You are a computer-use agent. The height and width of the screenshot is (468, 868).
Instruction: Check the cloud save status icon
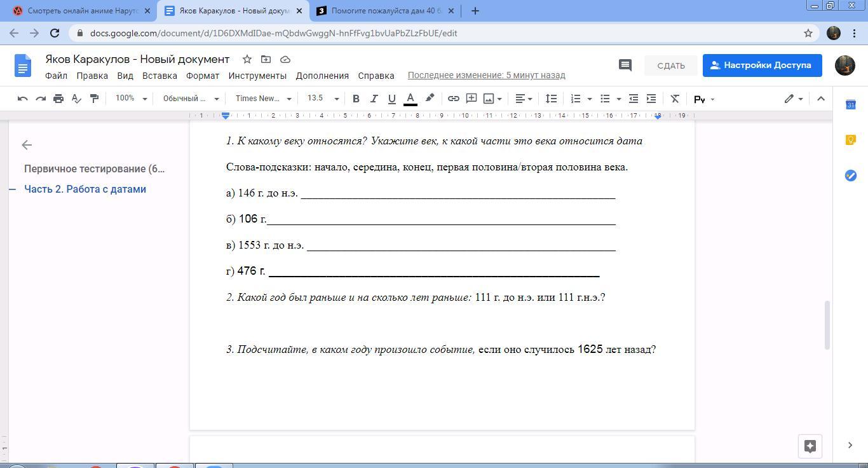[285, 59]
